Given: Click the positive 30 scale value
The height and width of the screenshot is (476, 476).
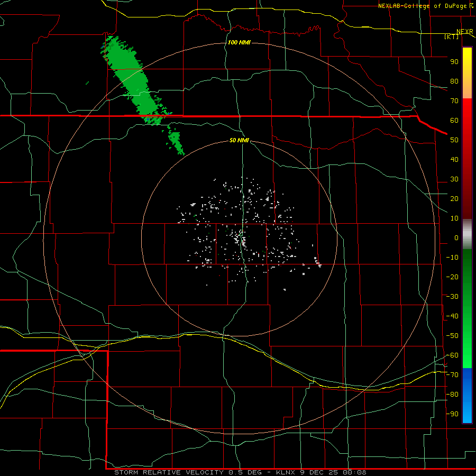Looking at the screenshot, I should tap(454, 179).
